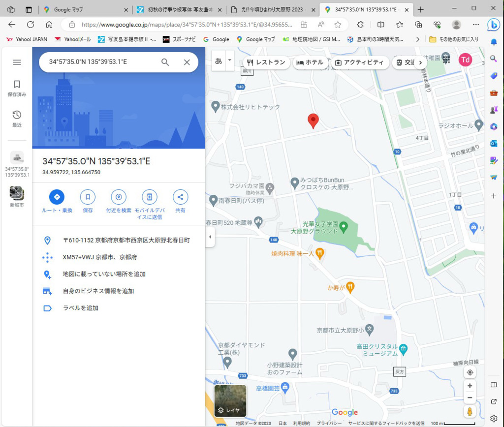Open the input method あ dropdown arrow
Screen dimensions: 504x427
point(229,60)
